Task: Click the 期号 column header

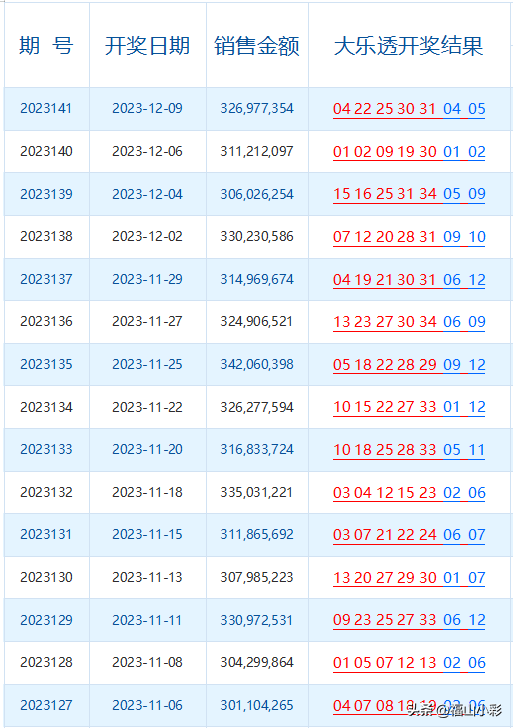Action: pos(46,46)
